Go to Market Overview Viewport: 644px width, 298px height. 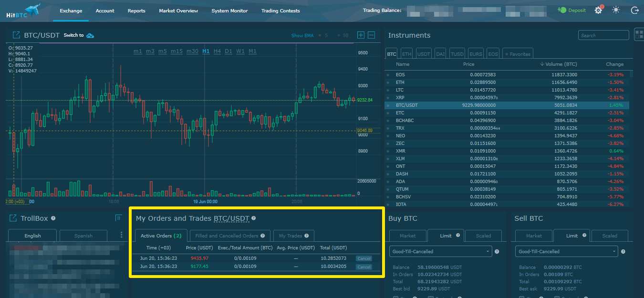(x=178, y=10)
